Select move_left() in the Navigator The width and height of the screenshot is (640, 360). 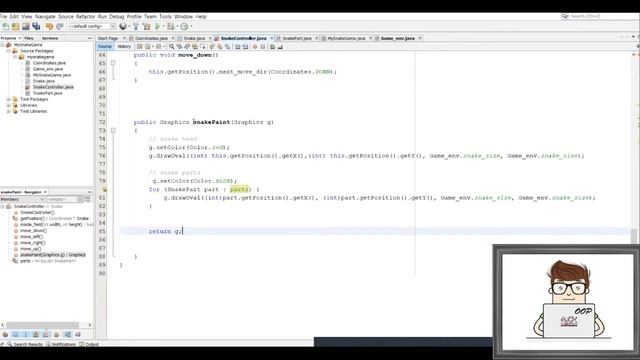[31, 237]
